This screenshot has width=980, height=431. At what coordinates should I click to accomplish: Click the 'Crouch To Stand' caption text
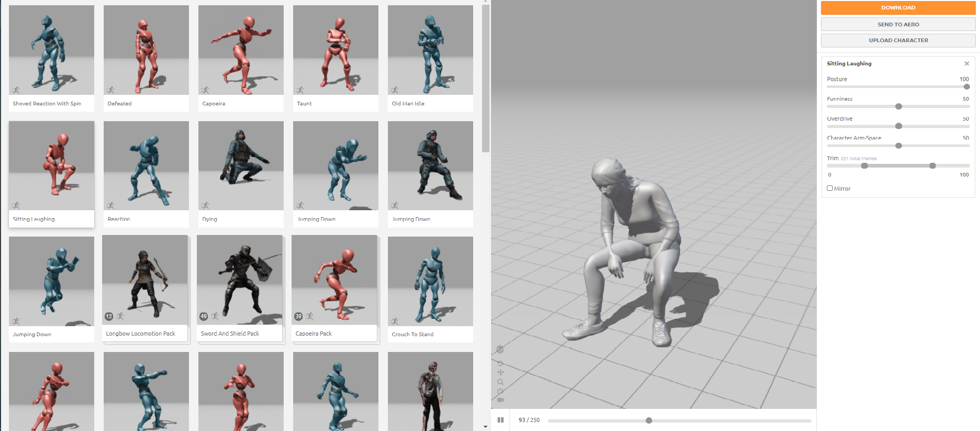point(413,335)
